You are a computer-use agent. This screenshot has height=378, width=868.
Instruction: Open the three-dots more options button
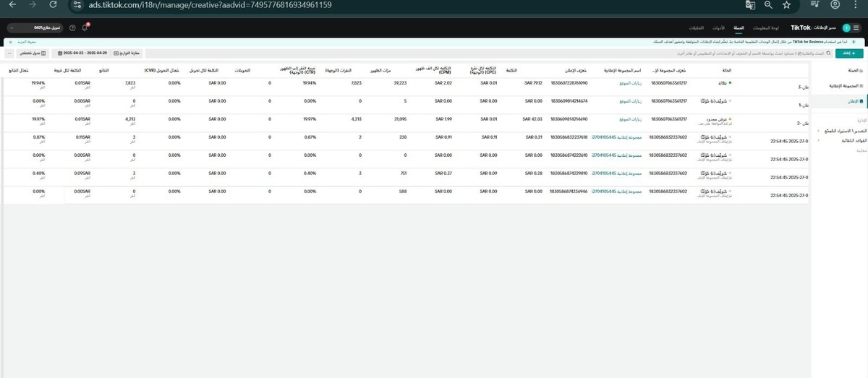point(9,53)
